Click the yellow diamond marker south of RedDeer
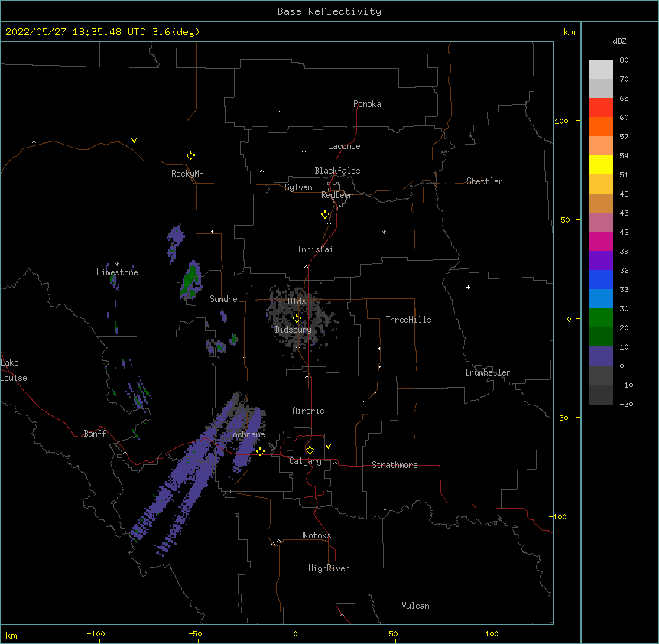Viewport: 659px width, 644px height. click(326, 215)
